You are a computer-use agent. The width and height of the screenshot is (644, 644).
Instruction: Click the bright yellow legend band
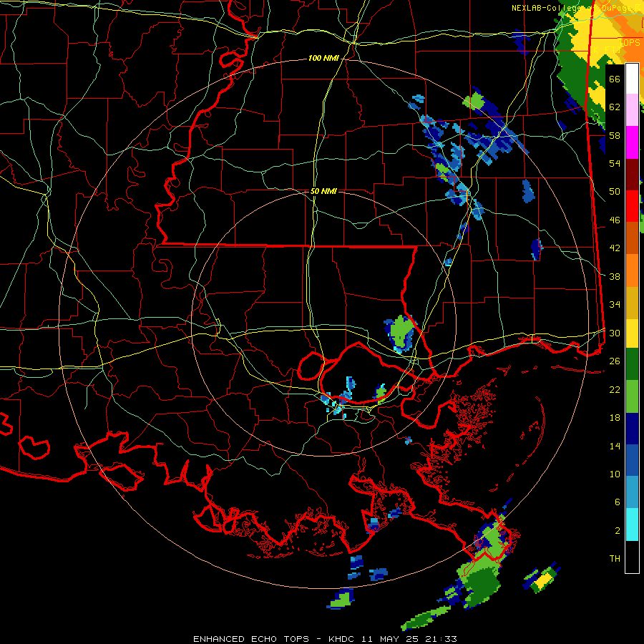coord(632,333)
